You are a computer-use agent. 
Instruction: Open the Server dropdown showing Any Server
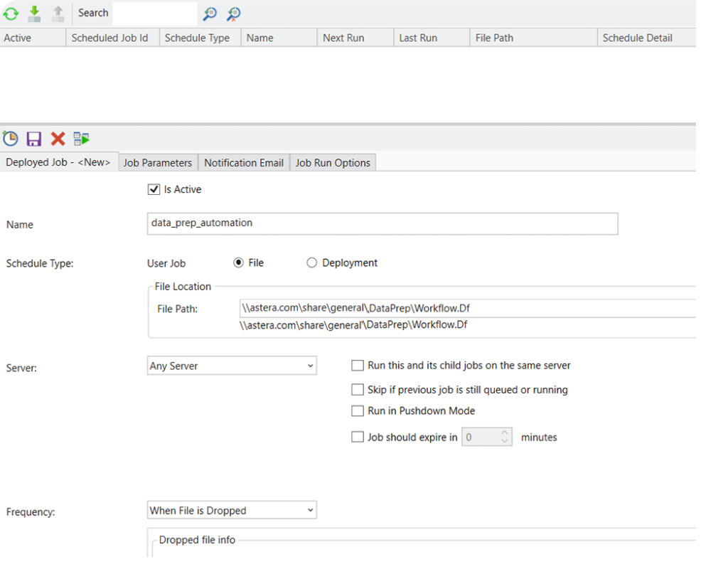click(231, 366)
